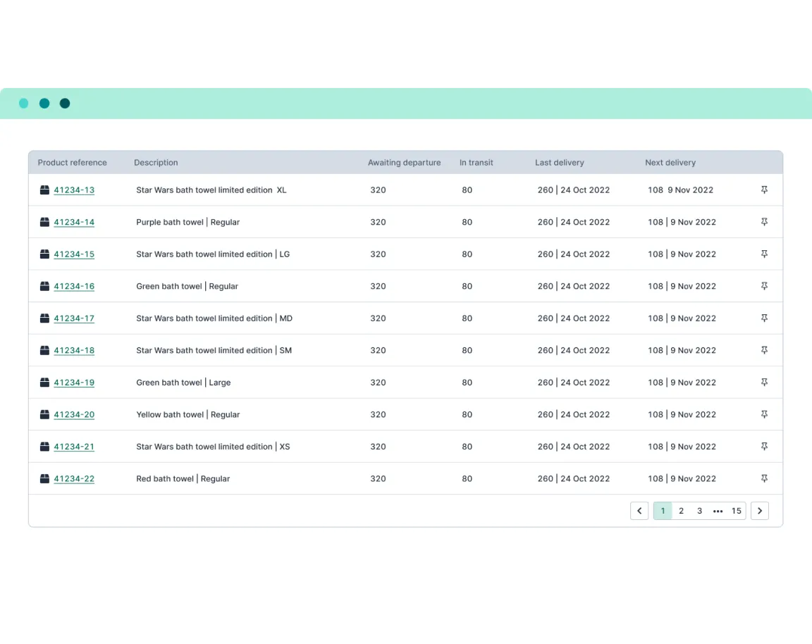Click box icon beside 41234-21
The height and width of the screenshot is (644, 812).
[44, 447]
